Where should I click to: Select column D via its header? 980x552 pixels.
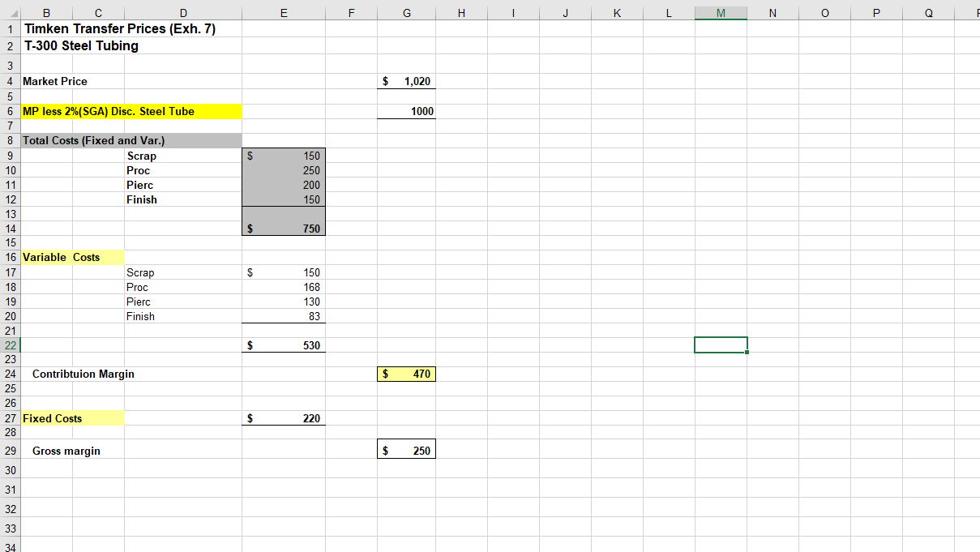point(183,13)
